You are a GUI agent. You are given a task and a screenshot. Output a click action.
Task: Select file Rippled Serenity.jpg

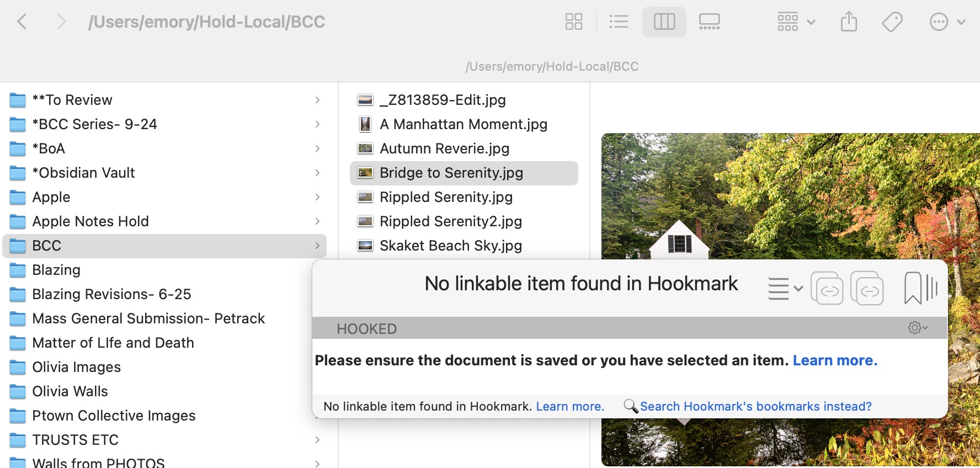pos(464,197)
